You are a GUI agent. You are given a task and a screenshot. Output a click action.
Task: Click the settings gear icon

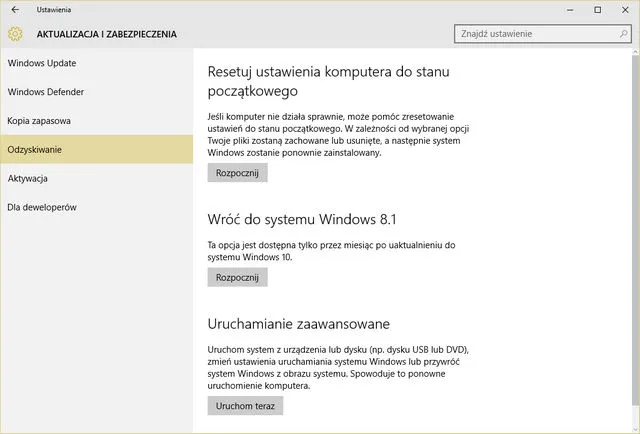pos(15,34)
